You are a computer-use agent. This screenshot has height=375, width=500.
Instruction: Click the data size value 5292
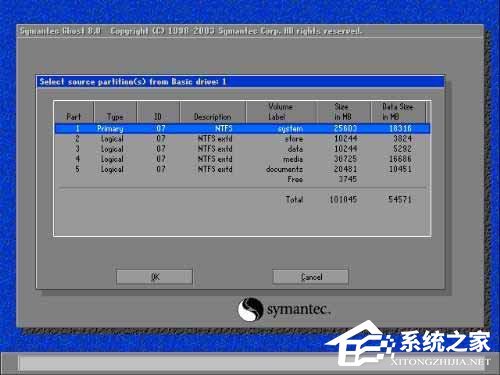tap(402, 149)
